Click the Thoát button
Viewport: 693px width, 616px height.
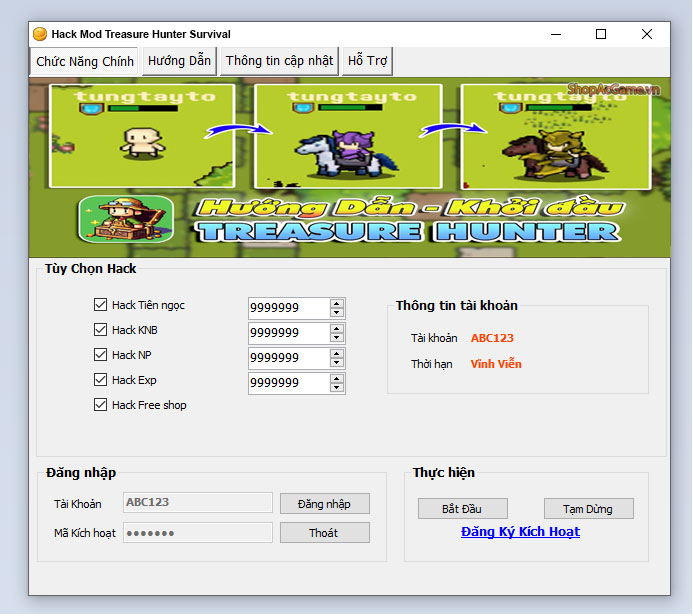click(x=325, y=533)
